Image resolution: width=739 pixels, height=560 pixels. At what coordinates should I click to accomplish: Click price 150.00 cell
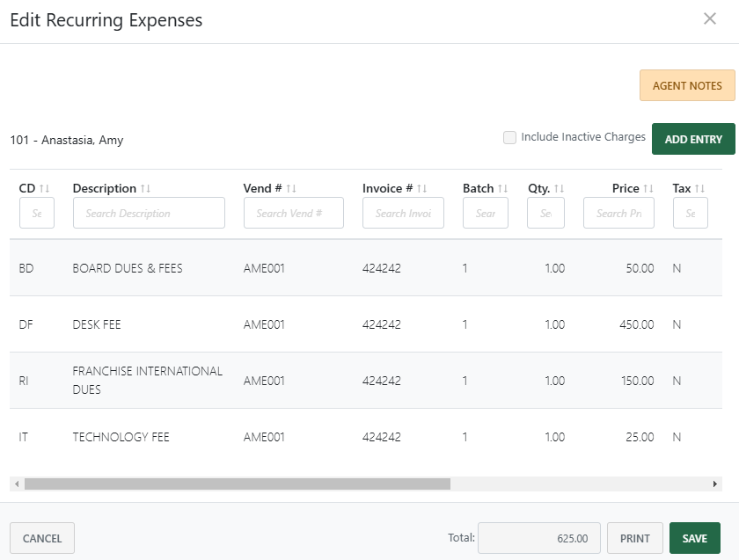coord(637,381)
